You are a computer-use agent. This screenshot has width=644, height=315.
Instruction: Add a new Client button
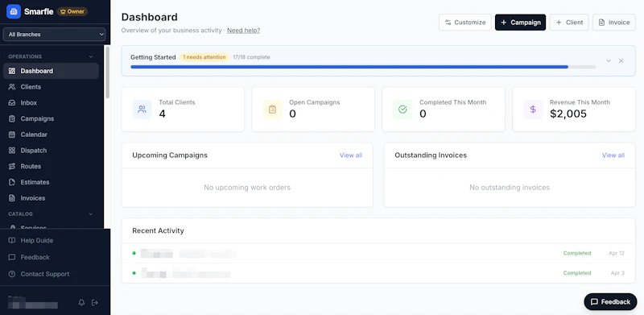569,23
